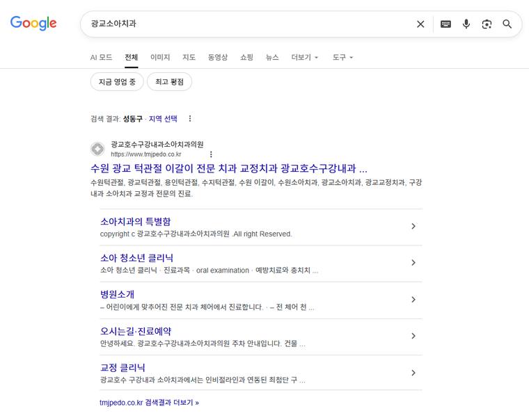Open the 지도 tab

tap(189, 57)
